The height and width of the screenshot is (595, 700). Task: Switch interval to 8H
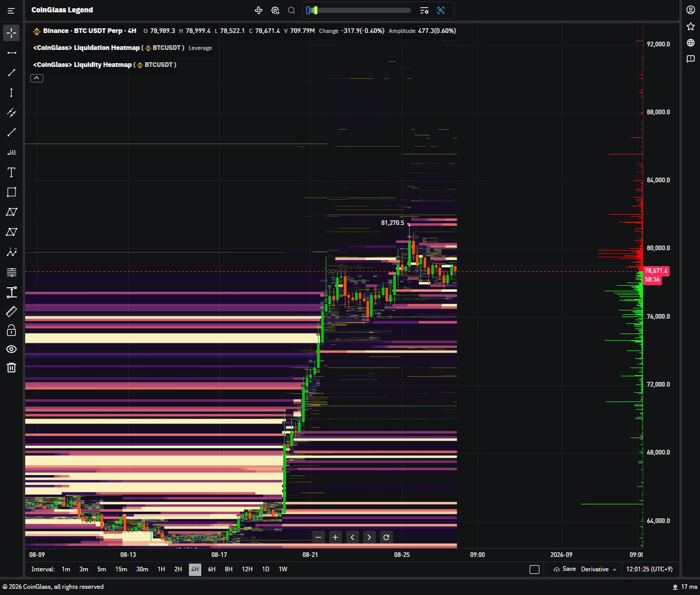[229, 569]
